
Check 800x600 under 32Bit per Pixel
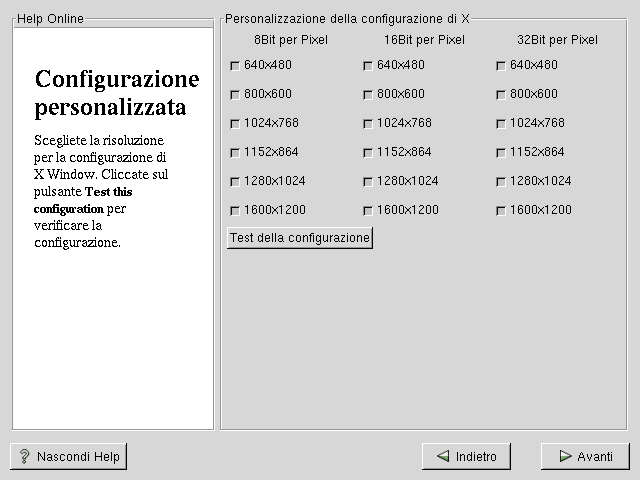click(501, 95)
